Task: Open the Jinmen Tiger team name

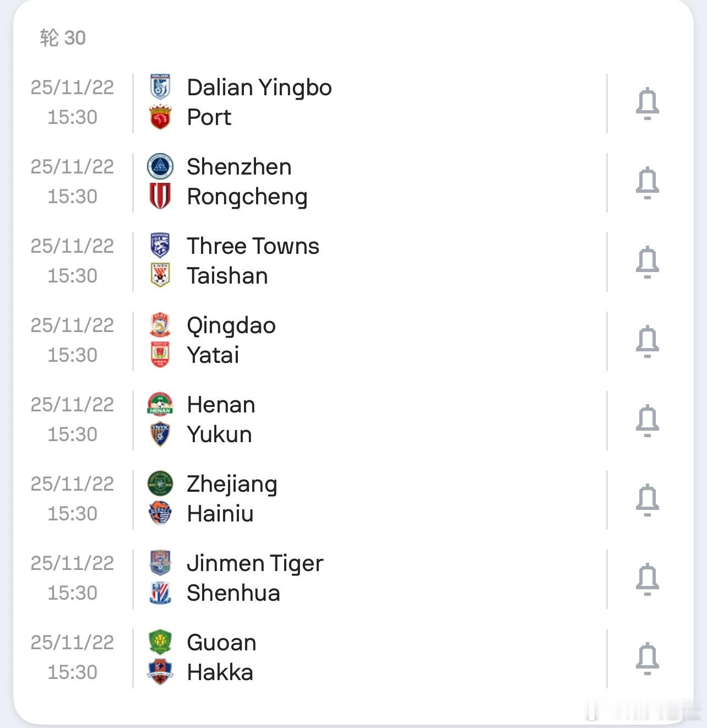Action: click(x=255, y=563)
